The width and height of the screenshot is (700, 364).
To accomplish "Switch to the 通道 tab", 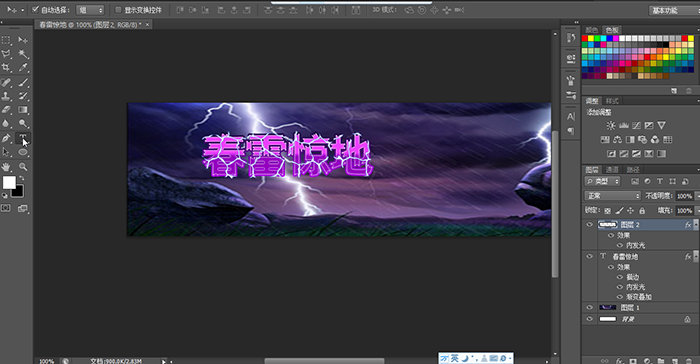I will (x=612, y=170).
